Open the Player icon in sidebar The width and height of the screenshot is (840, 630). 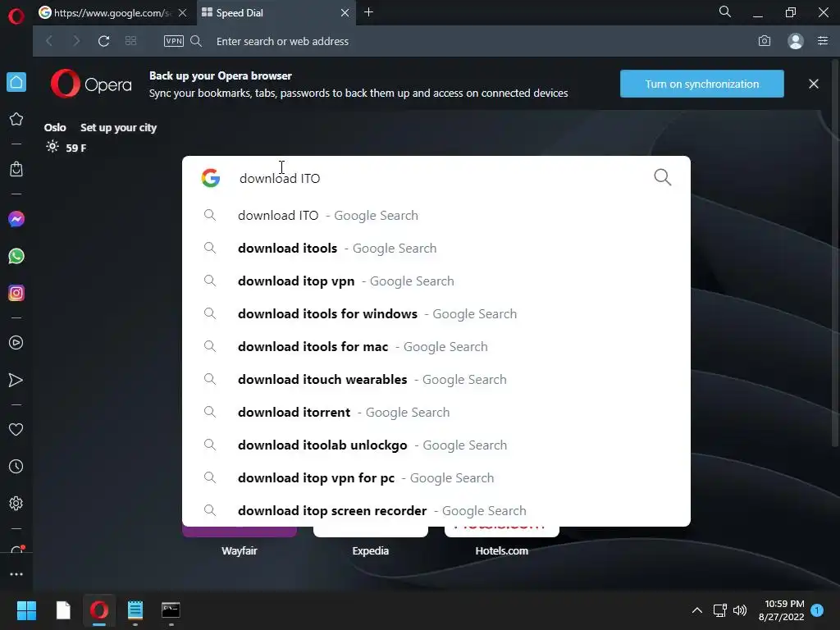[x=16, y=343]
